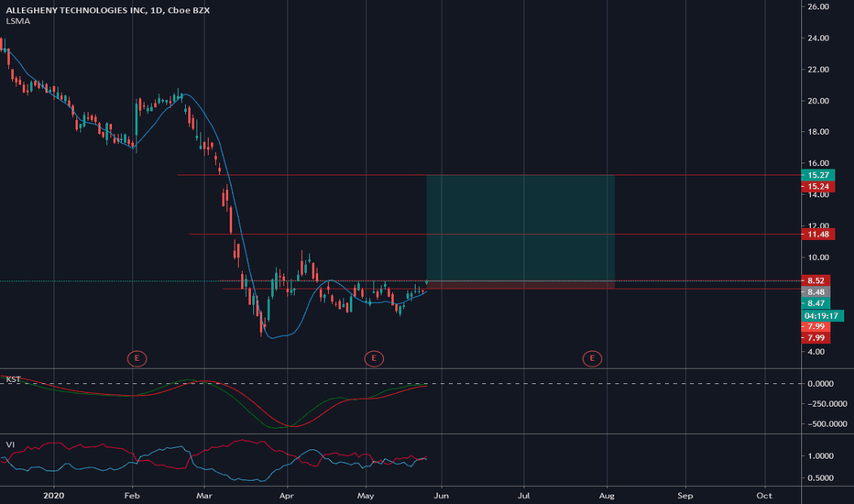Select the 15.27 green price label
Viewport: 854px width, 504px height.
818,175
